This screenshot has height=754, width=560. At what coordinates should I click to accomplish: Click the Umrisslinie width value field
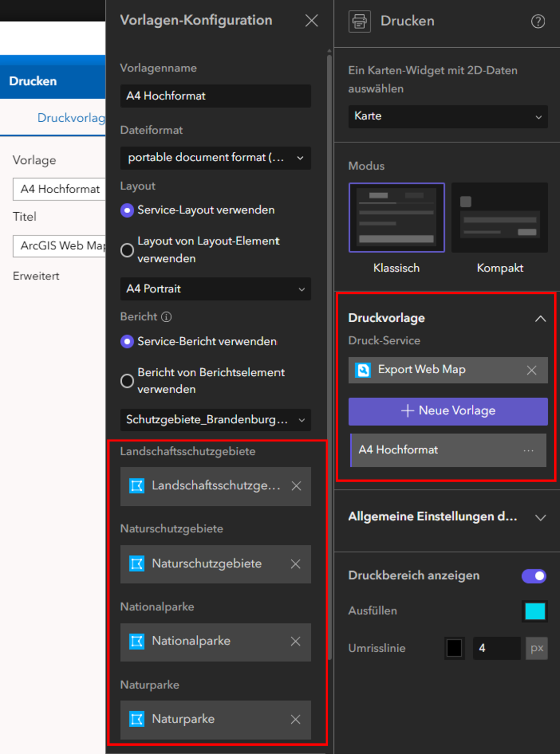[x=497, y=648]
